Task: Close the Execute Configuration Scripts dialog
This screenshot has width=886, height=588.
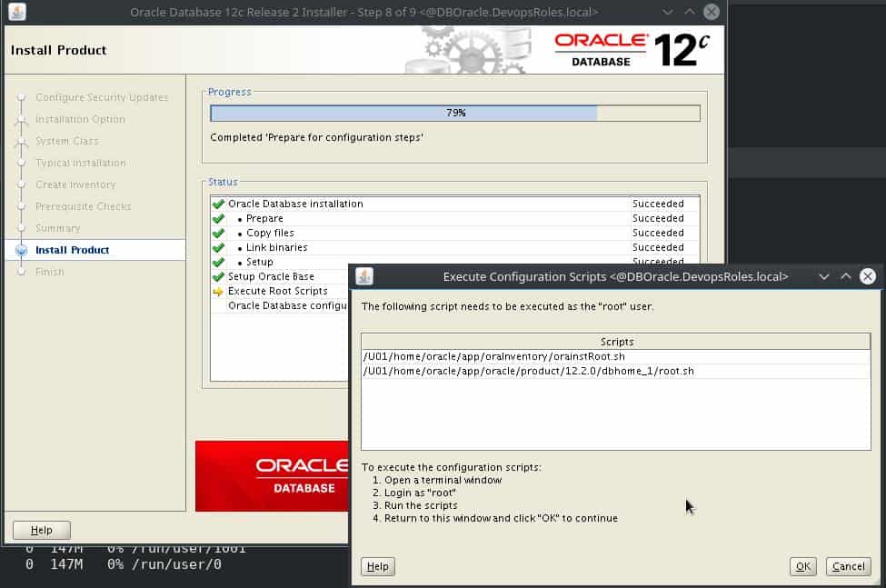Action: click(867, 276)
